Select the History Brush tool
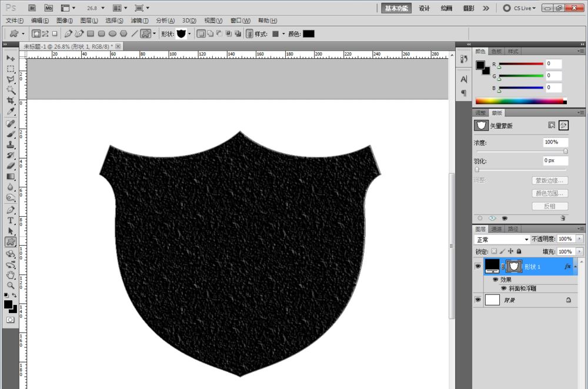Image resolution: width=588 pixels, height=389 pixels. [x=11, y=155]
